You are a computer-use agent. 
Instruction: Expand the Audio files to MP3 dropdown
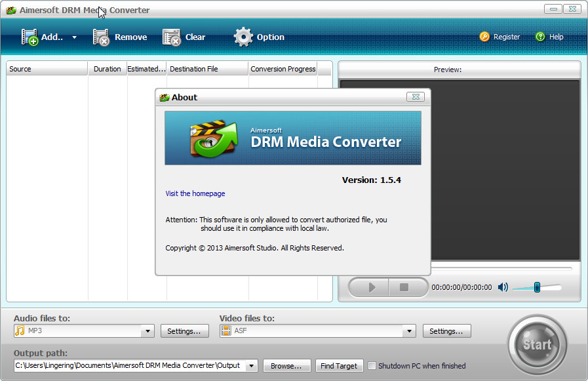click(x=147, y=331)
